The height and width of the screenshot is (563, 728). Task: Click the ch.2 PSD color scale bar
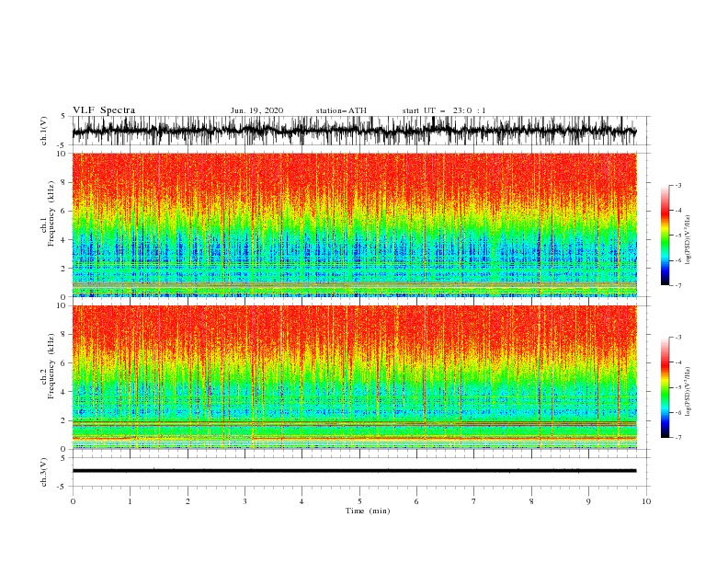(x=665, y=387)
